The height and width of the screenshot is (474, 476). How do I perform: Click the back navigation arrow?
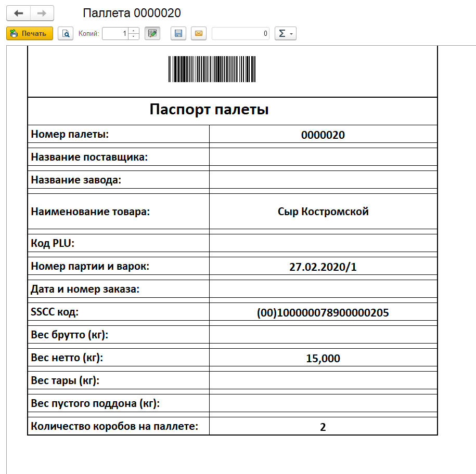18,13
